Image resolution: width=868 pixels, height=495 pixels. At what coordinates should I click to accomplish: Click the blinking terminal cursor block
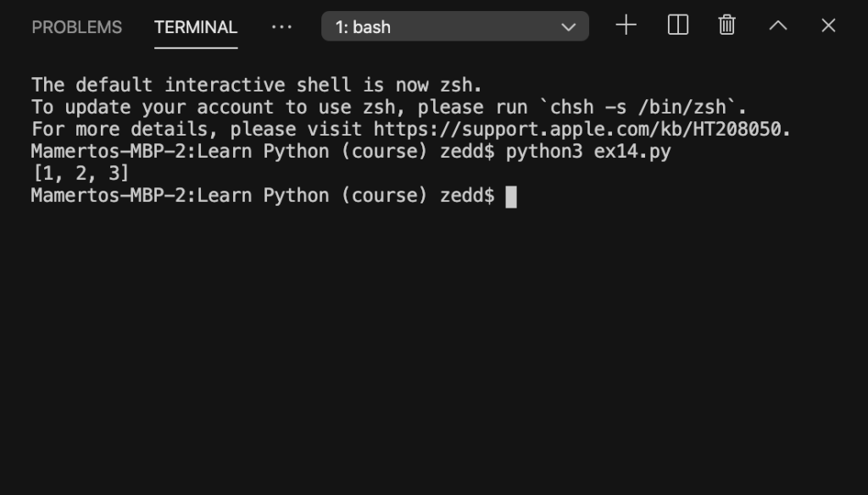point(511,197)
